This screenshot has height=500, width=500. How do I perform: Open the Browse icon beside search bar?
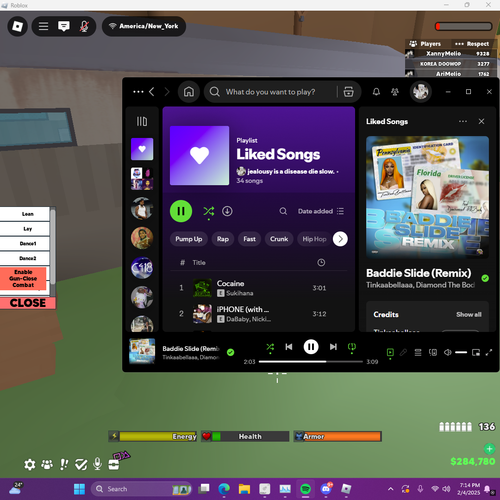pos(349,92)
